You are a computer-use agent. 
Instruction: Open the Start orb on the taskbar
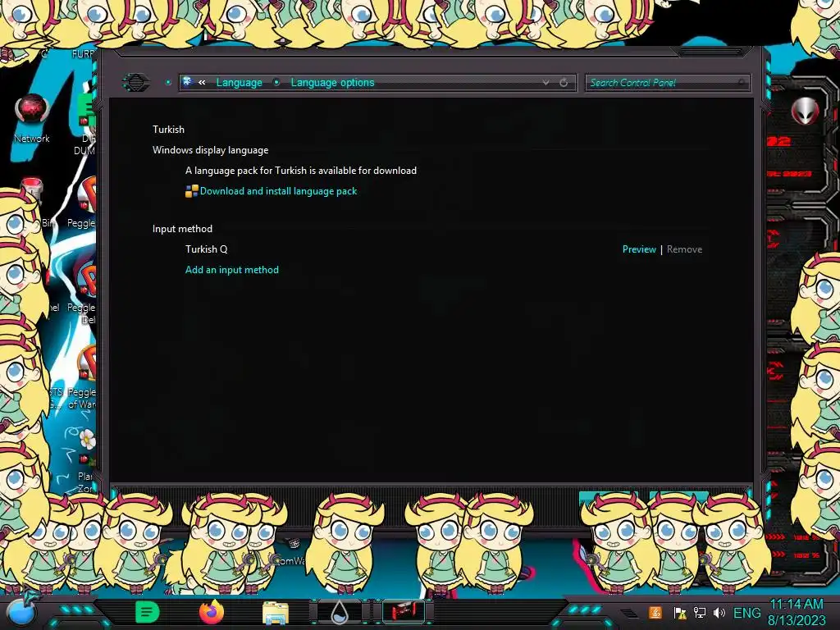point(21,612)
